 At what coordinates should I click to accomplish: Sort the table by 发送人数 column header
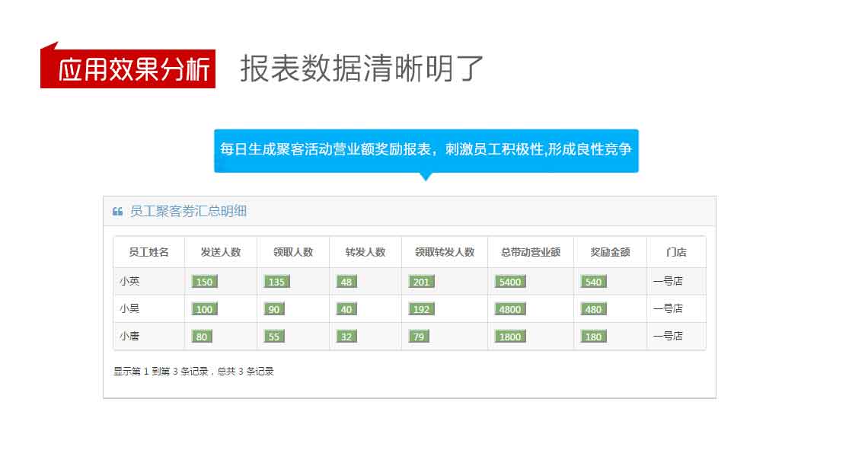click(x=221, y=251)
